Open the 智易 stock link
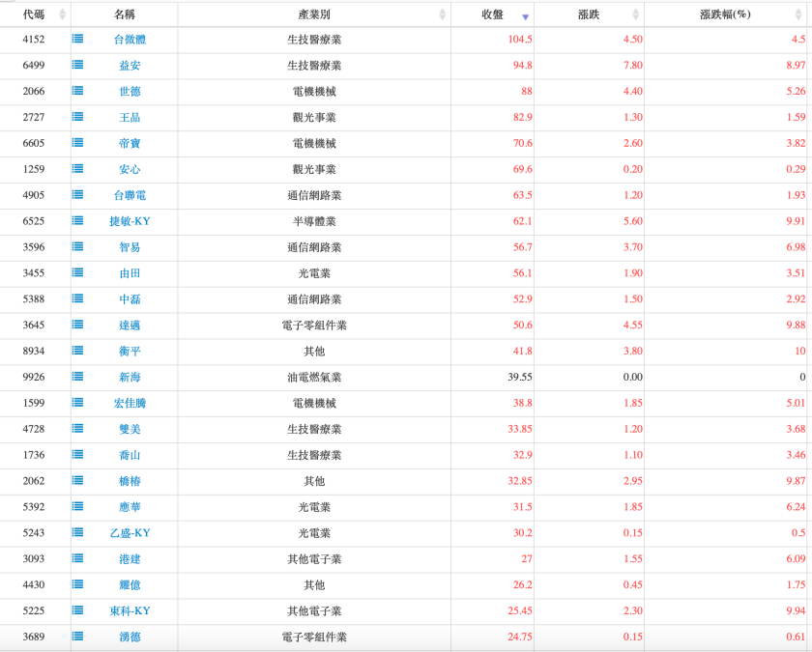This screenshot has width=812, height=652. click(x=130, y=247)
